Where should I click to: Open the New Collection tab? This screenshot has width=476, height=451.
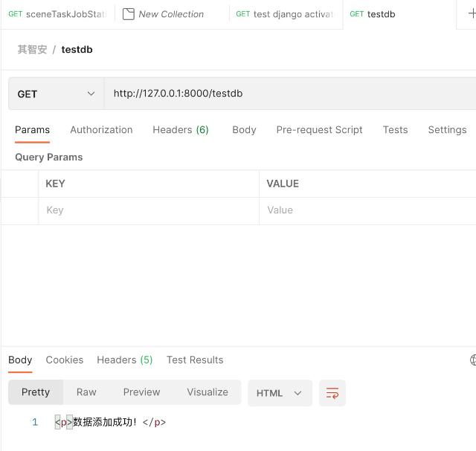click(x=171, y=14)
